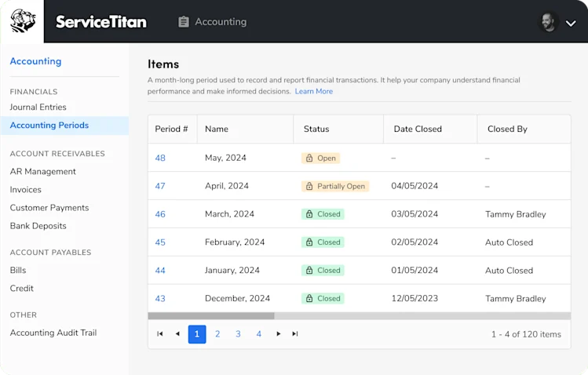
Task: Click the Accounting clipboard icon in header
Action: (x=184, y=22)
